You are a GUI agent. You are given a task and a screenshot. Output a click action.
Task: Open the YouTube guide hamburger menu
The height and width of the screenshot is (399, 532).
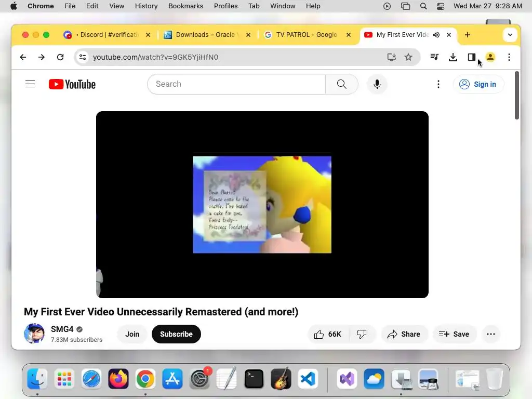[x=30, y=84]
